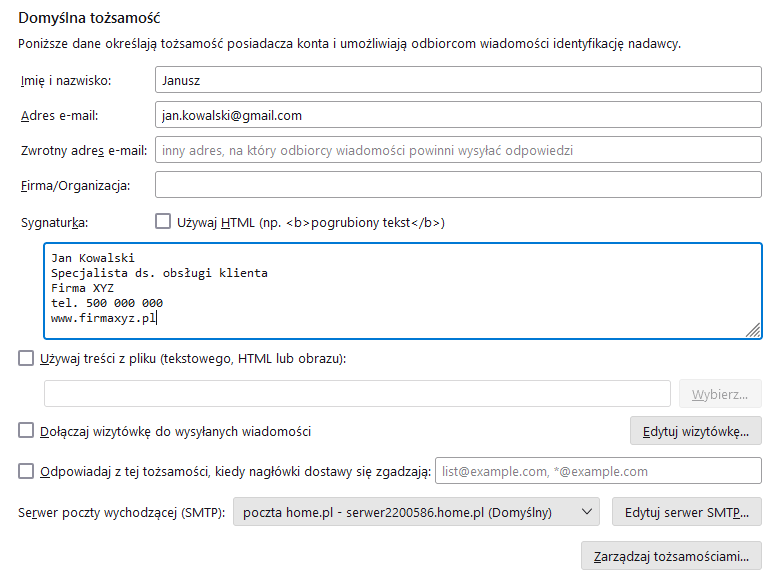This screenshot has width=777, height=588.
Task: Click the 'Firma XYZ' signature line
Action: click(x=82, y=288)
